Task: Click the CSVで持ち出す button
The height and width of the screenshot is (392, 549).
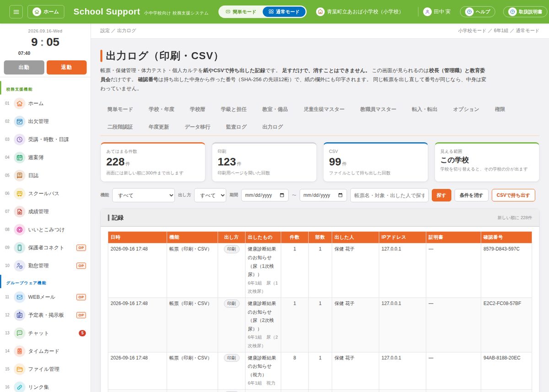Action: pyautogui.click(x=513, y=195)
